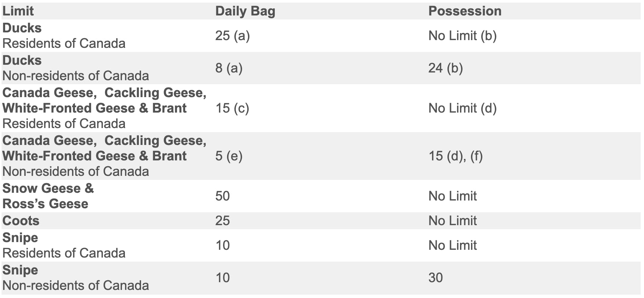This screenshot has width=644, height=298.
Task: Click the Limit column header
Action: click(x=18, y=11)
